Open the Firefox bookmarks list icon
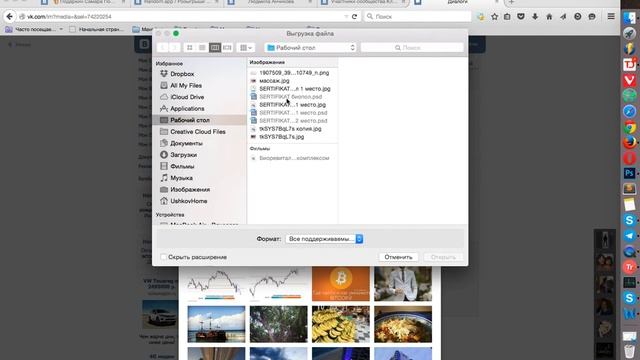The image size is (640, 360). click(x=507, y=17)
